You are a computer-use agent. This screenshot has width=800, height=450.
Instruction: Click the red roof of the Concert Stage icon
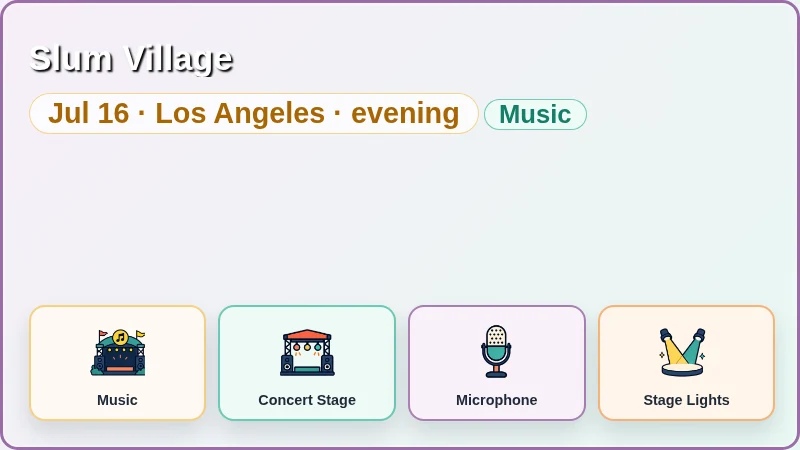tap(307, 335)
